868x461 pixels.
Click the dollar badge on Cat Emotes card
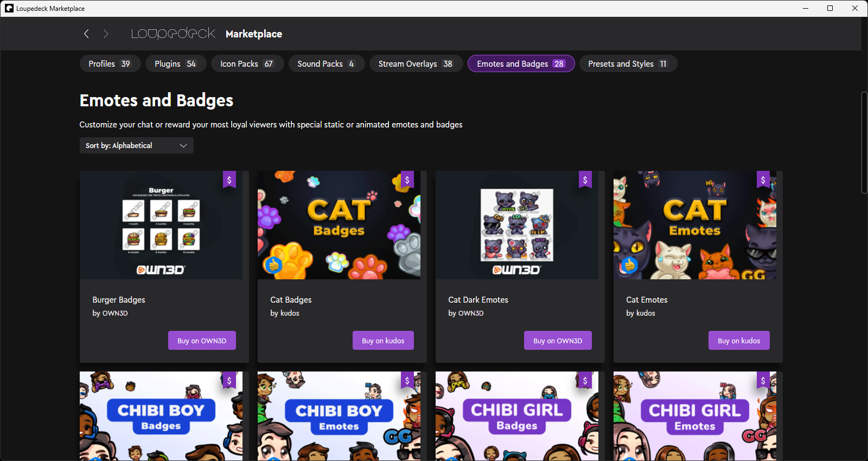click(763, 180)
